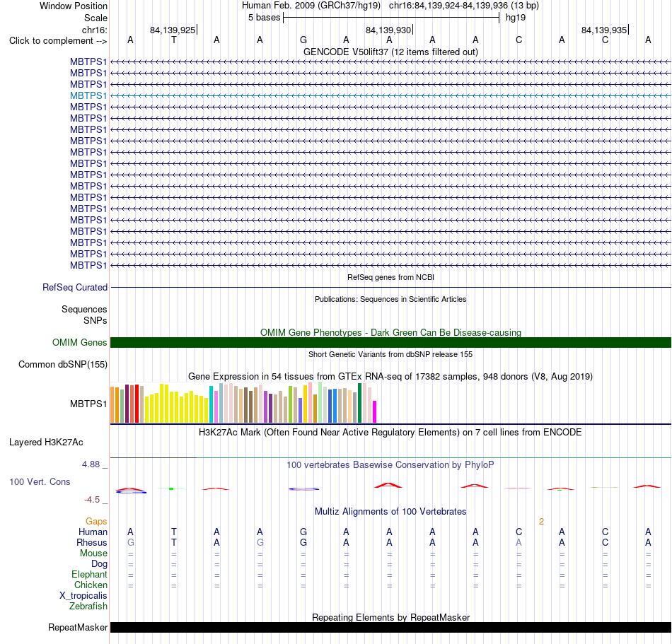Click the 'Window Position' track label
The height and width of the screenshot is (644, 672).
pos(74,6)
